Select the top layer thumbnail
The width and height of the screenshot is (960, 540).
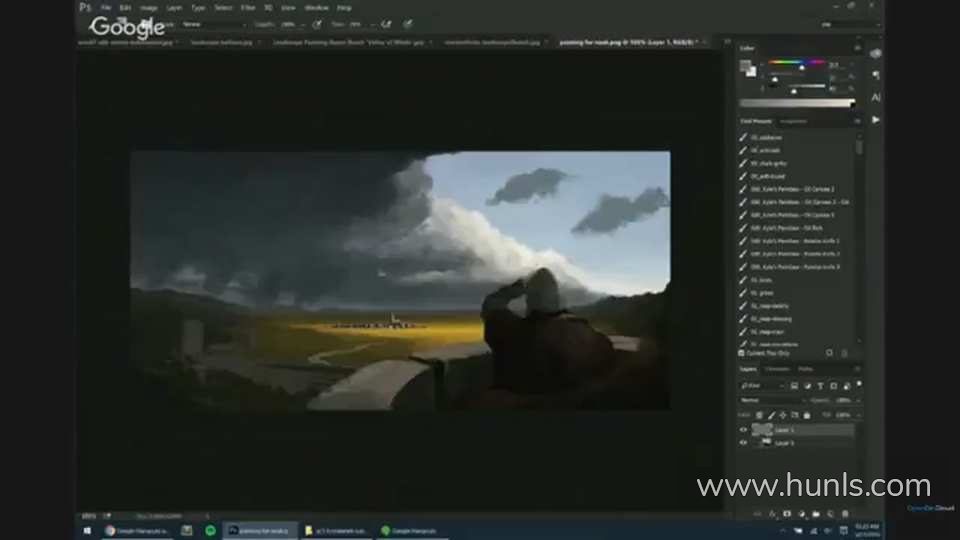coord(762,430)
